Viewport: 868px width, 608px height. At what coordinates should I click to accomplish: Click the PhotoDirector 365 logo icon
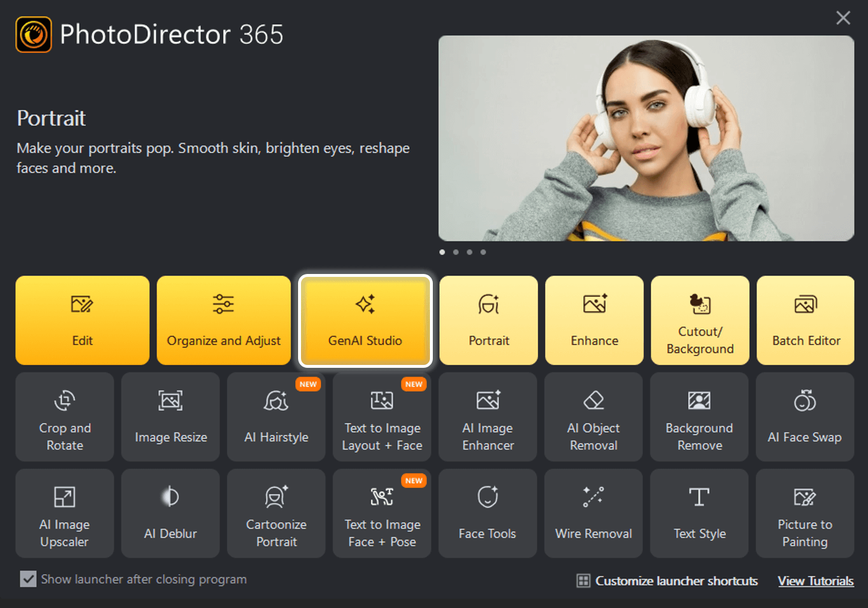tap(34, 34)
